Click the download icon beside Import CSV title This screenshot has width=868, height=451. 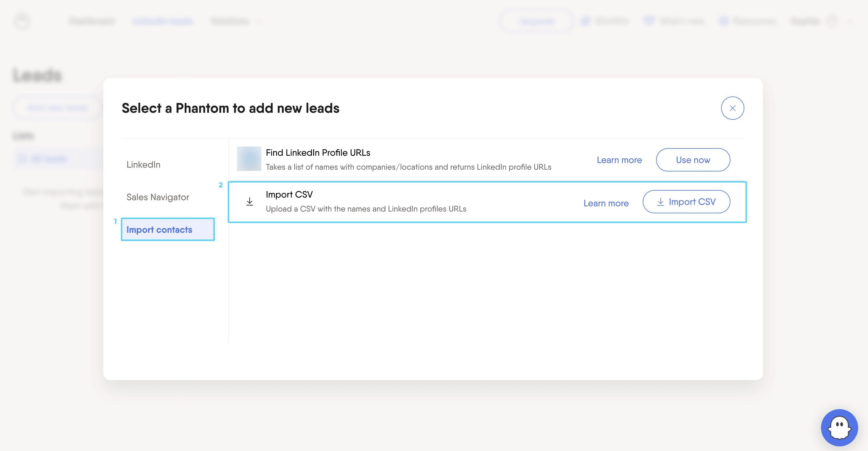tap(249, 201)
